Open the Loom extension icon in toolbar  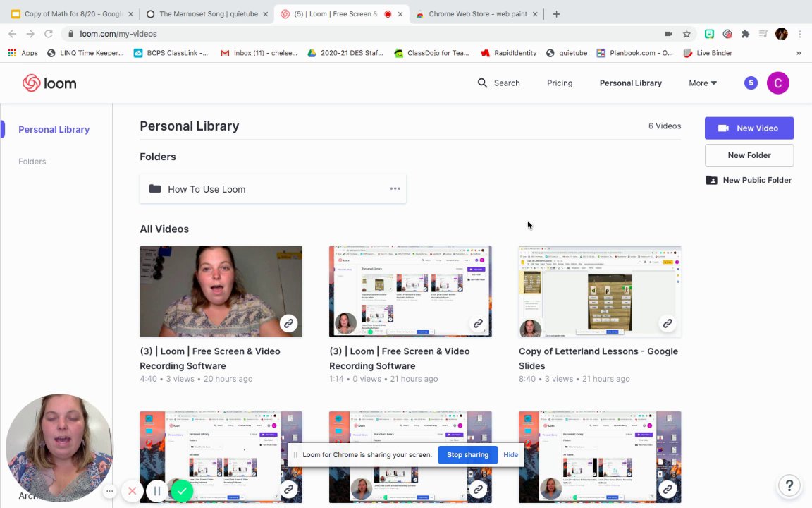click(727, 34)
